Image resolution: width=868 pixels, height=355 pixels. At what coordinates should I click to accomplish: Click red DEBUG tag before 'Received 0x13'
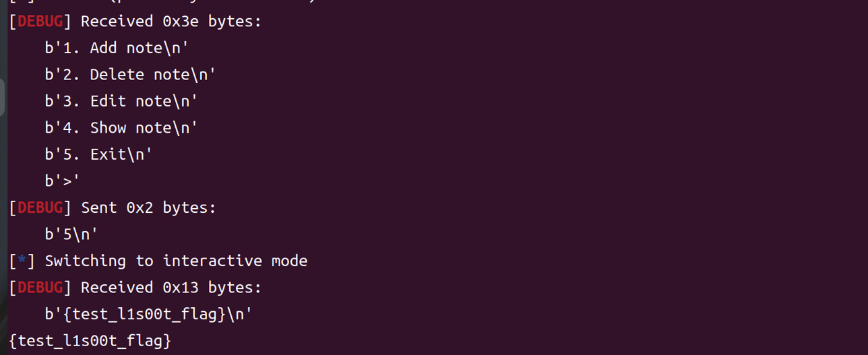coord(40,288)
